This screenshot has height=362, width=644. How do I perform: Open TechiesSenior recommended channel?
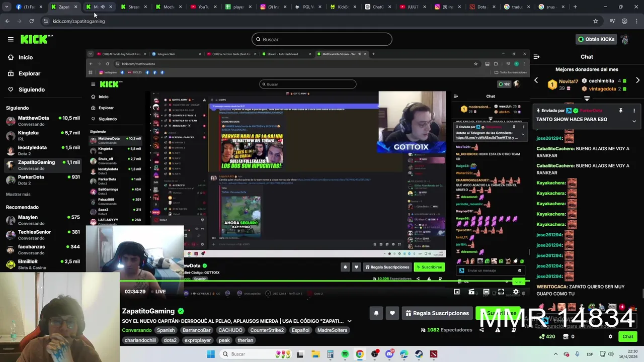coord(43,235)
